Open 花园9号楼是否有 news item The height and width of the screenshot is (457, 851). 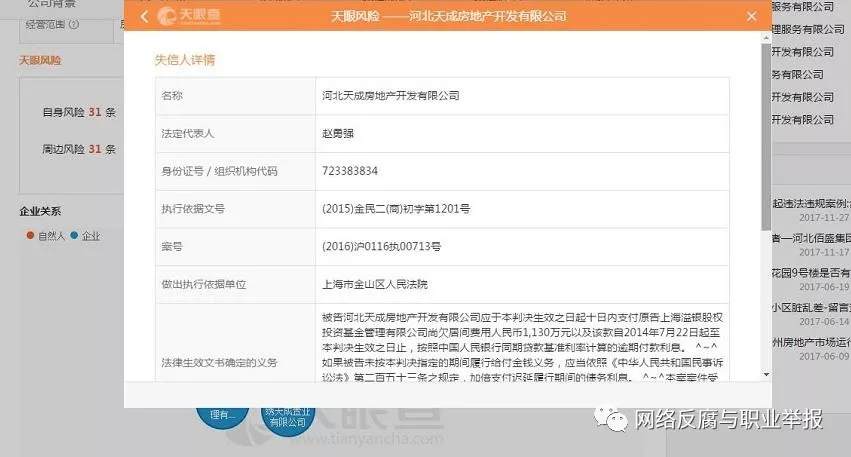click(x=811, y=279)
